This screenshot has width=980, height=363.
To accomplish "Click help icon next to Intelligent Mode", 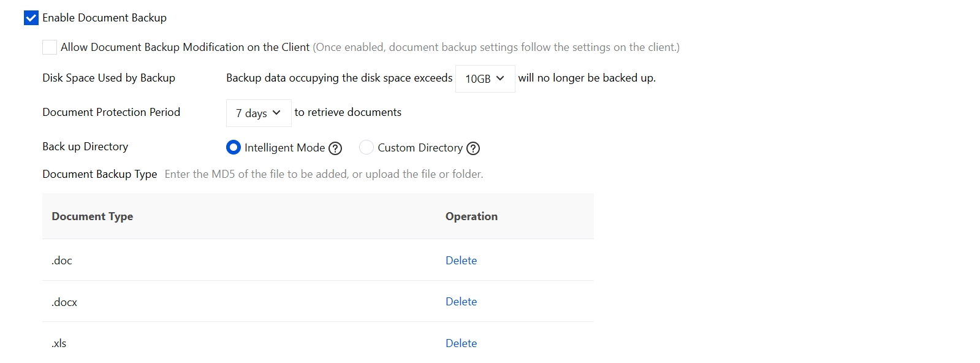I will (x=335, y=148).
